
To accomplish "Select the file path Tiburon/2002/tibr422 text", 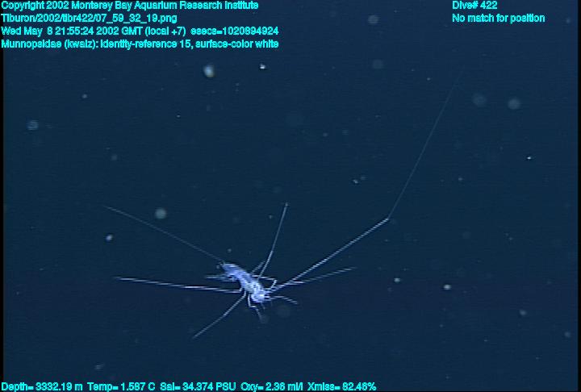I will tap(89, 19).
